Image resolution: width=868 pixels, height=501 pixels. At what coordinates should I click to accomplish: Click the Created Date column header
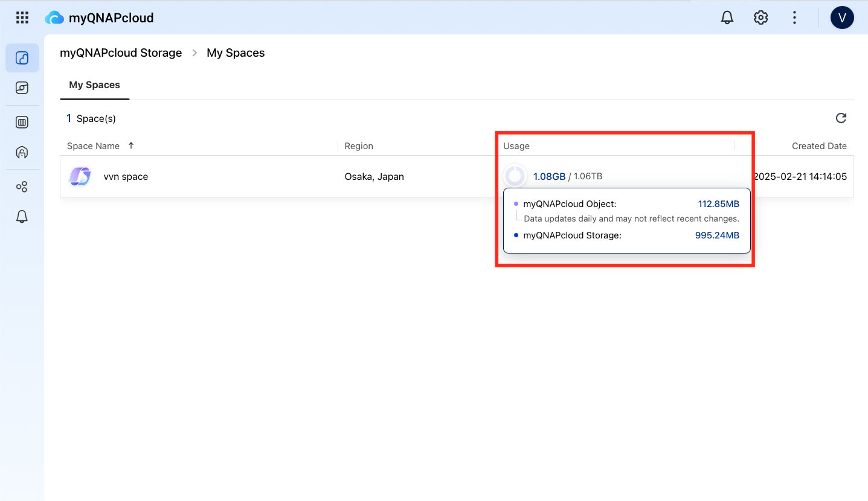(819, 146)
